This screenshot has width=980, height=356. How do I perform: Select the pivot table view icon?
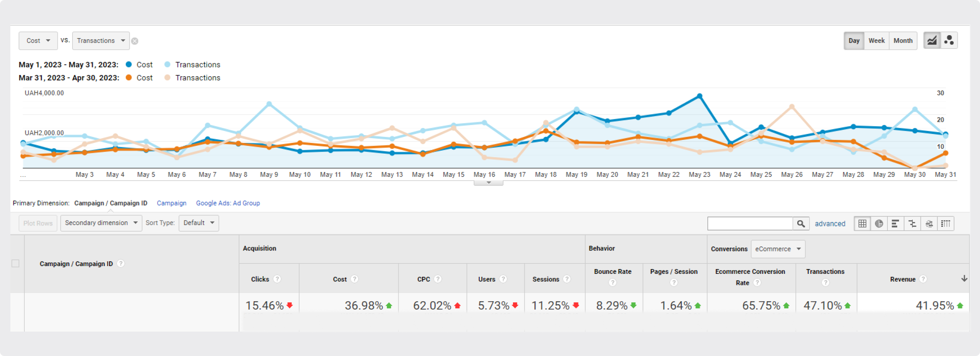pyautogui.click(x=946, y=224)
